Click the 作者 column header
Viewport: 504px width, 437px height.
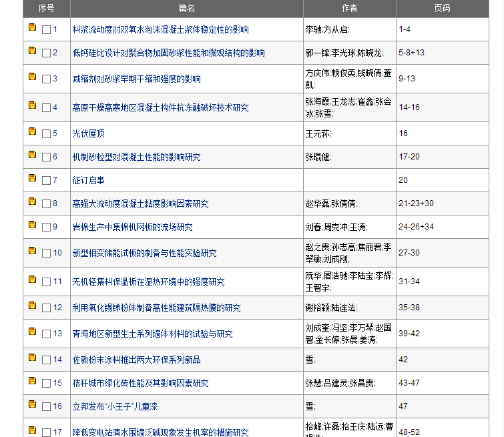pos(349,8)
